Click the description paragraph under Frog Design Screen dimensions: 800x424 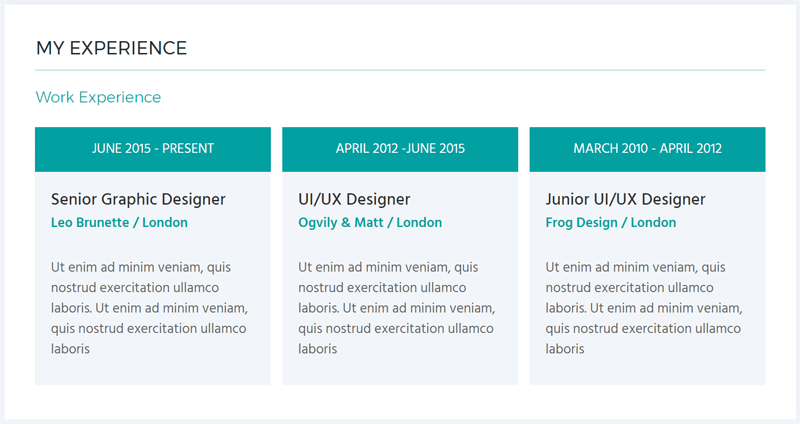tap(643, 308)
